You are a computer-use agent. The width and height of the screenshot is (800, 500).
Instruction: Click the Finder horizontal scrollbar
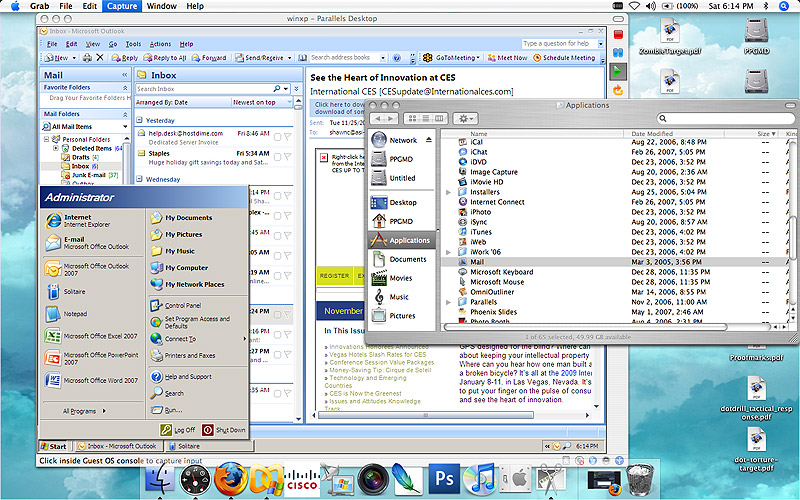pyautogui.click(x=585, y=327)
